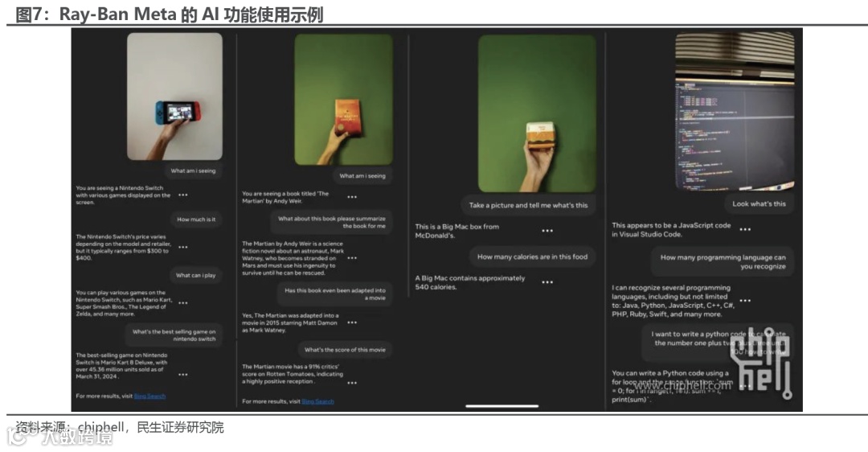Select the 'What can i play' message bubble
868x452 pixels.
click(195, 275)
